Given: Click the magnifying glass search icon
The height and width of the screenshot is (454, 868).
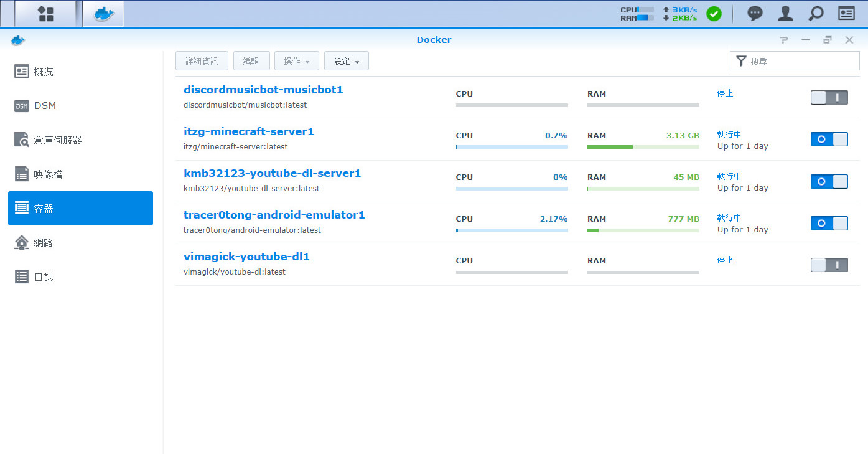Looking at the screenshot, I should 816,14.
